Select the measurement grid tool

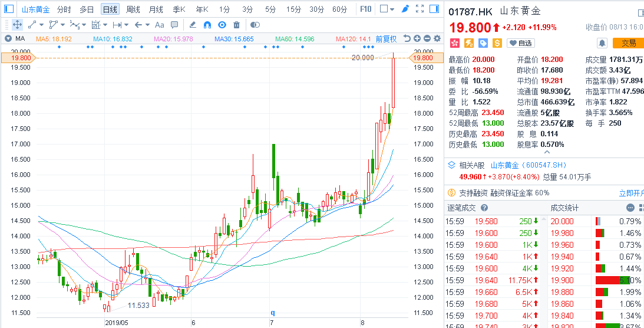point(95,25)
